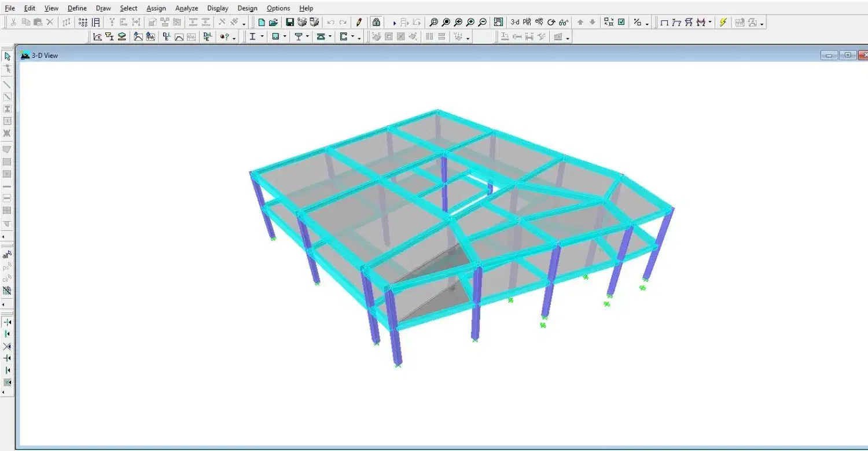Toggle the Lock model padlock

[376, 23]
